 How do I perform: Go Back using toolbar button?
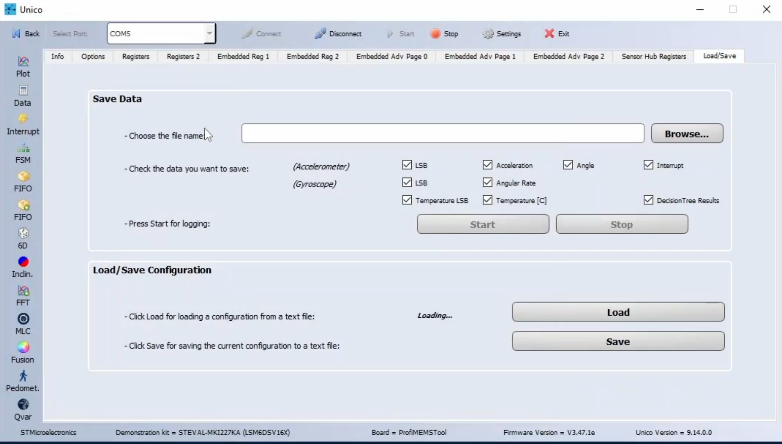[25, 33]
